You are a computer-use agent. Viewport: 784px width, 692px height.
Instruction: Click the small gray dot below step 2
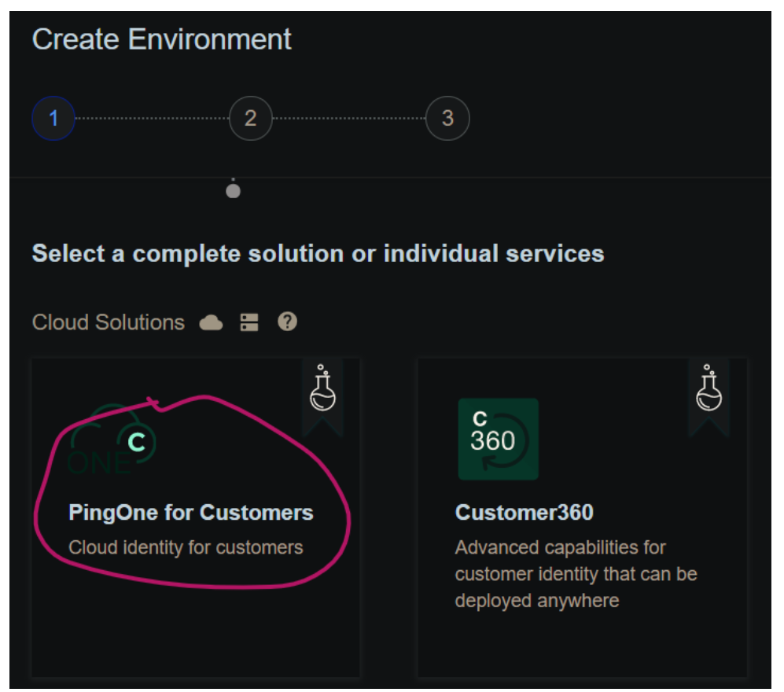coord(233,191)
